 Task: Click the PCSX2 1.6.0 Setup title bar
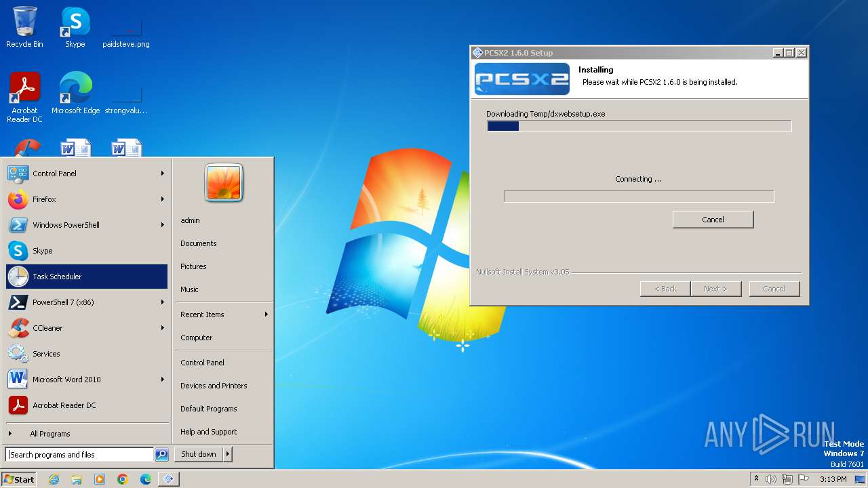tap(620, 53)
